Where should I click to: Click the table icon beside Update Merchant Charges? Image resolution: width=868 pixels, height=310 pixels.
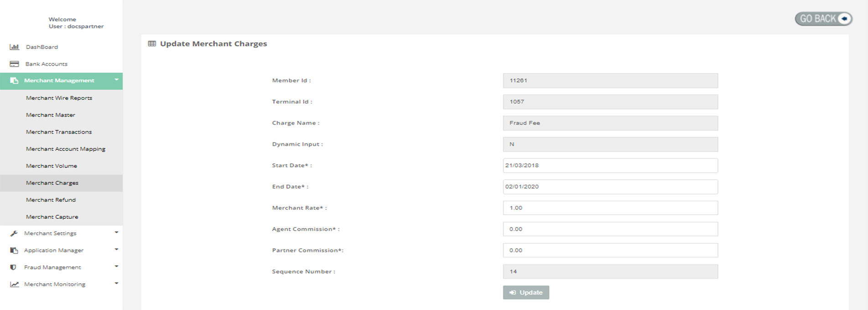click(152, 44)
